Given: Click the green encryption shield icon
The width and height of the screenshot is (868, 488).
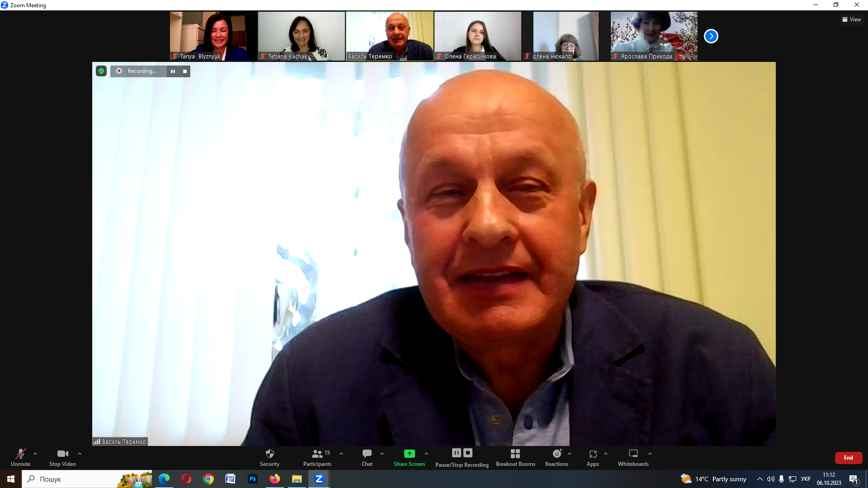Looking at the screenshot, I should tap(101, 71).
